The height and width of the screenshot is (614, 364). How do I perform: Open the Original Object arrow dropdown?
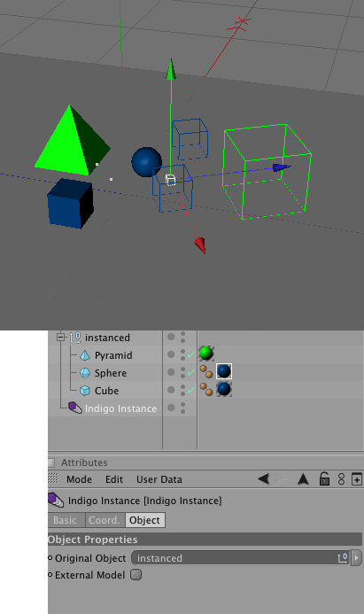coord(356,557)
